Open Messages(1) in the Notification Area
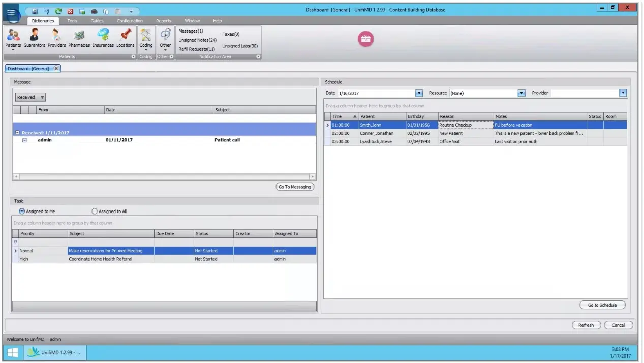Screen dimensions: 644x363 191,31
